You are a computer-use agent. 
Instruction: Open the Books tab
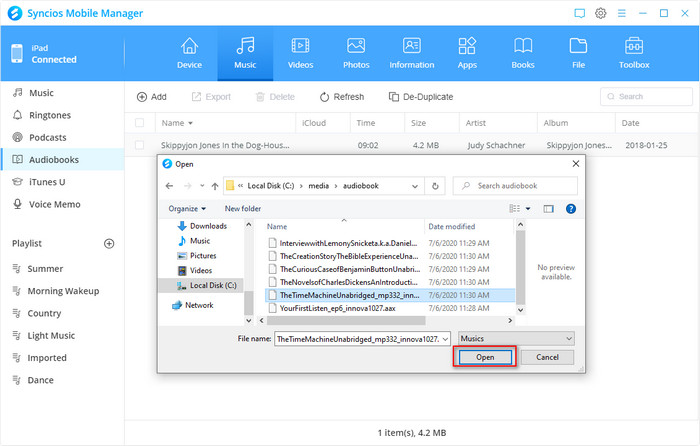point(523,54)
